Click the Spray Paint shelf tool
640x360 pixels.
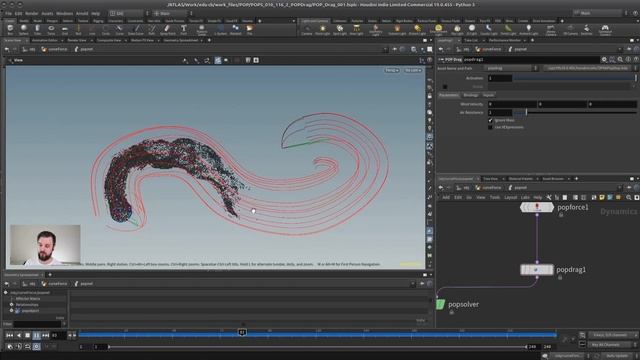167,29
